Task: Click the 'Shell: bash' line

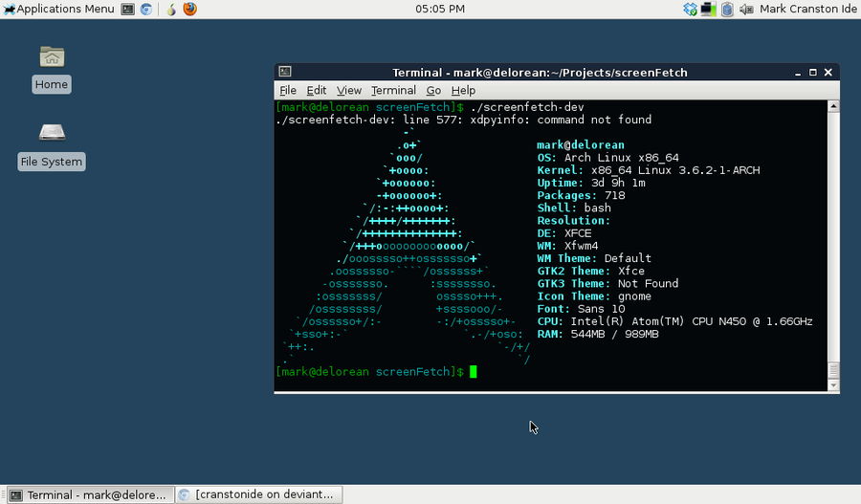Action: 574,208
